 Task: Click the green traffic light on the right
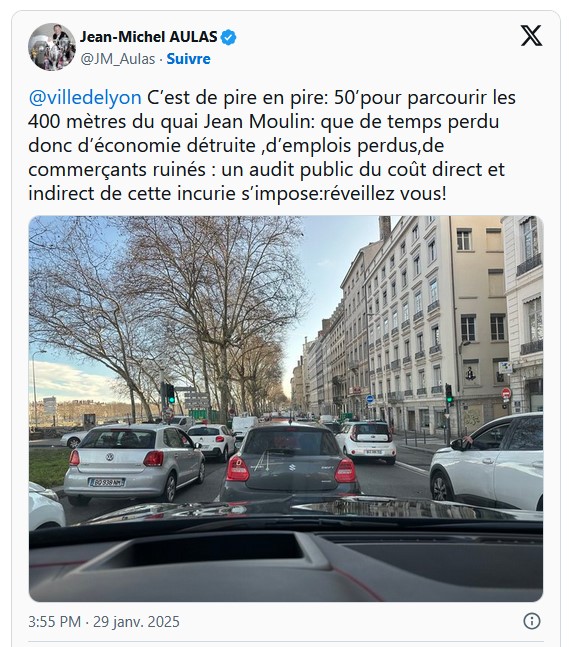[449, 399]
